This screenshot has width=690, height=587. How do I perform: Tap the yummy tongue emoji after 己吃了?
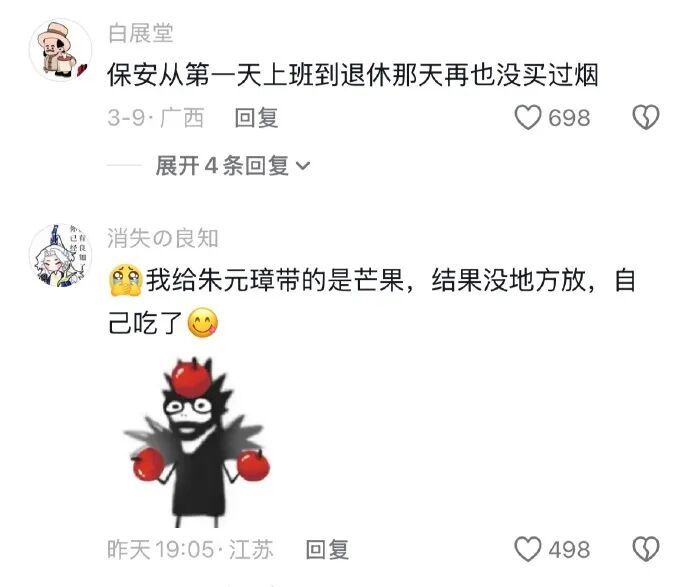202,323
